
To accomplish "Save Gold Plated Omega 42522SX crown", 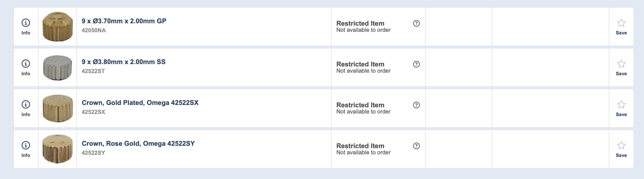I will tap(621, 105).
